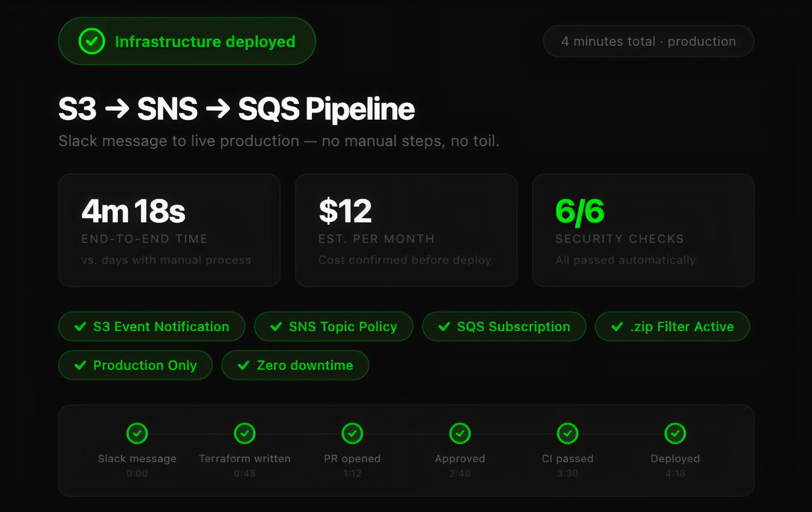Select the Approved step check circle
This screenshot has width=812, height=512.
pos(460,433)
